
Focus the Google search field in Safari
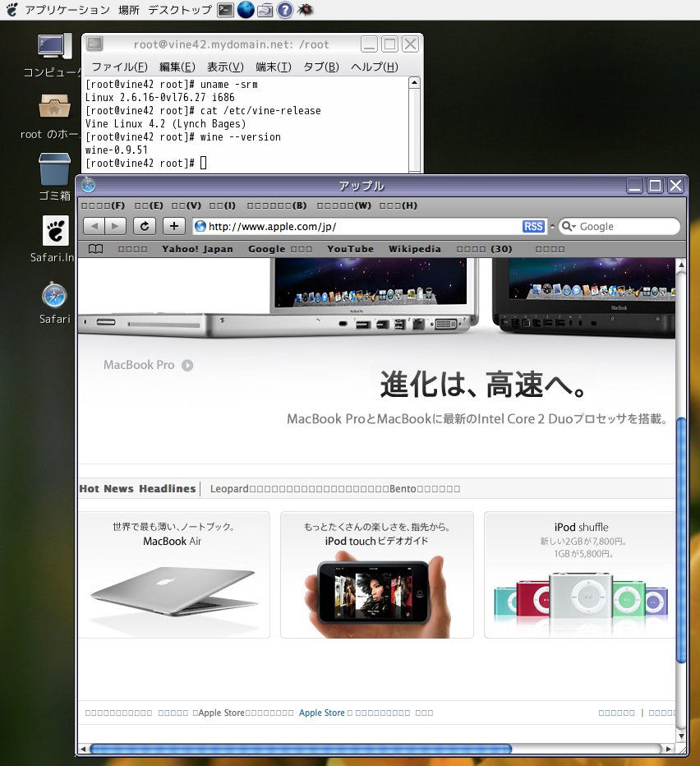[619, 226]
